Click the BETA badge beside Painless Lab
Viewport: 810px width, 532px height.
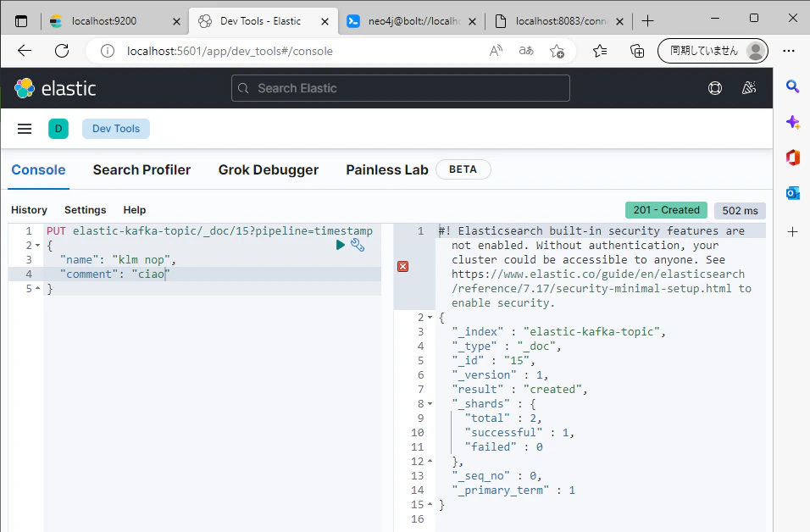(x=463, y=169)
